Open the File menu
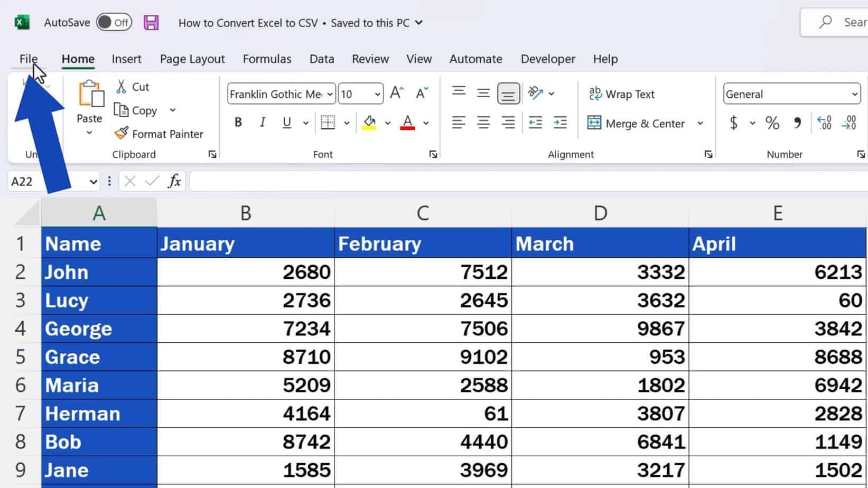 (x=28, y=59)
